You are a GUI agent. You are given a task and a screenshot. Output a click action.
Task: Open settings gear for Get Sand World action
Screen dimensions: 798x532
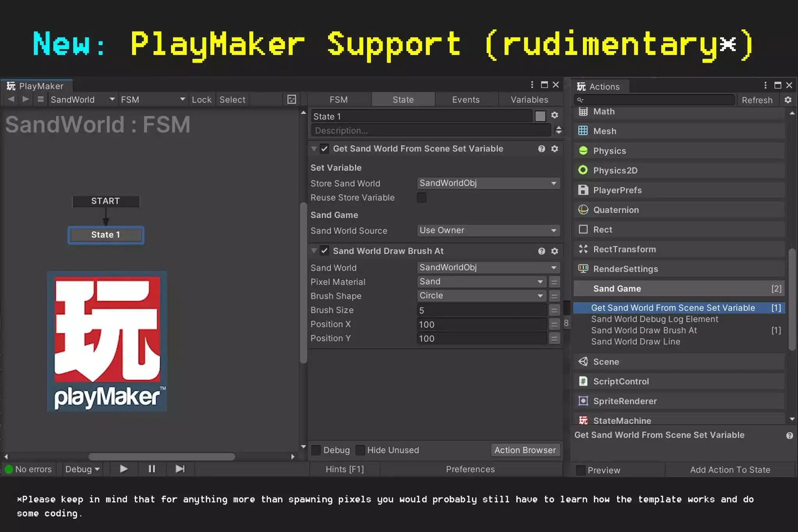[554, 149]
